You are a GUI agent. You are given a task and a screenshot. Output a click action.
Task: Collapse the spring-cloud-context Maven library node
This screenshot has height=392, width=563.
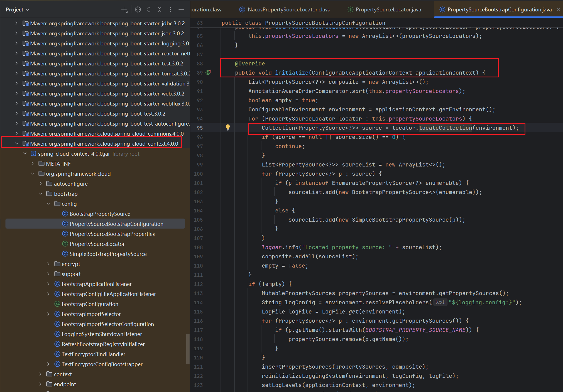(x=17, y=143)
